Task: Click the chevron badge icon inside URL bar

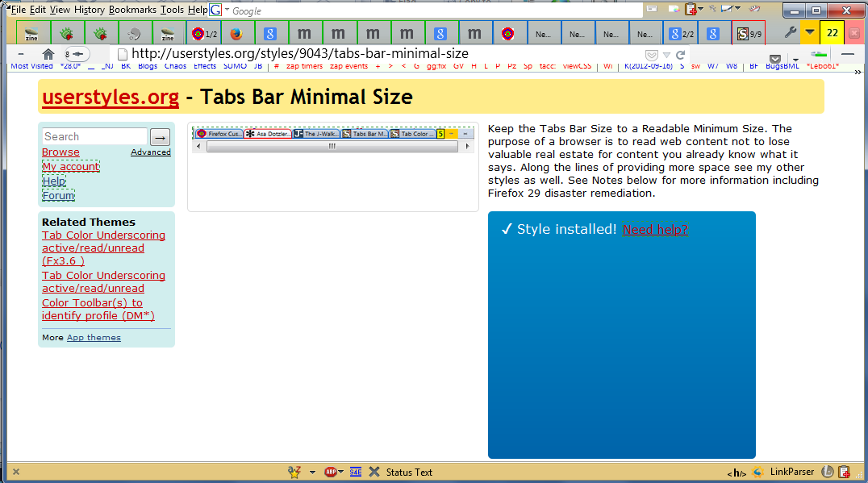Action: (x=652, y=55)
